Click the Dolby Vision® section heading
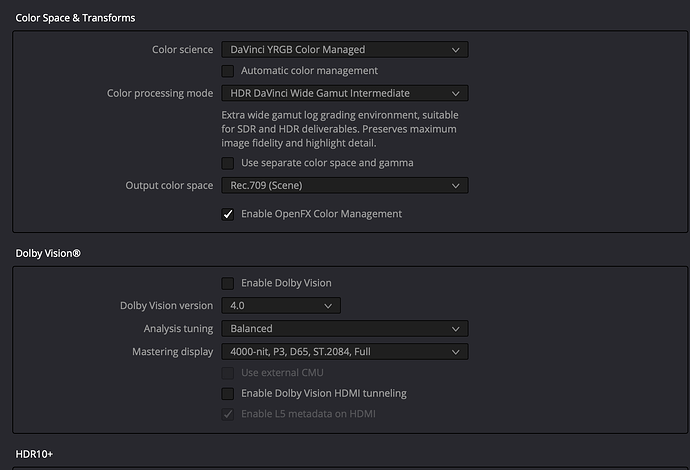The image size is (690, 470). (x=48, y=253)
